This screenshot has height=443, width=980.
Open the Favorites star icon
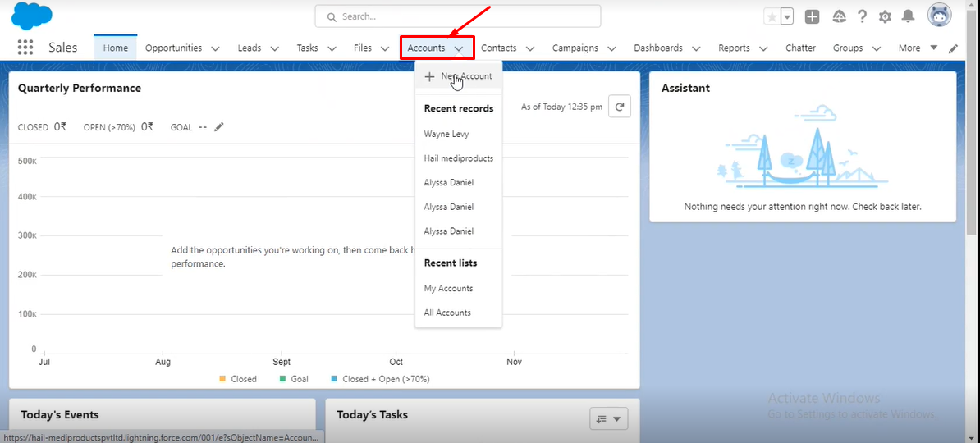772,17
